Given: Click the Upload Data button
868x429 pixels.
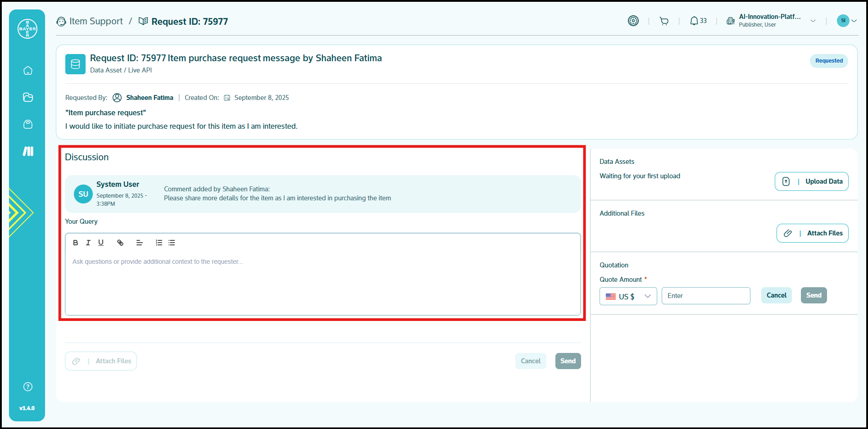Looking at the screenshot, I should click(811, 181).
